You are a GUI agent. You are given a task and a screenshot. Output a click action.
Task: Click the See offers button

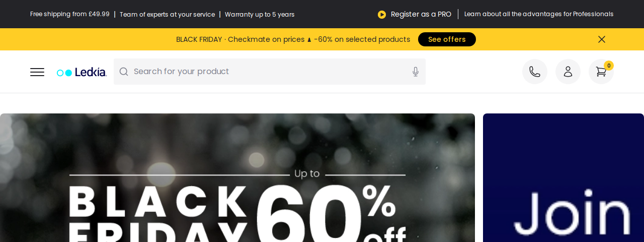tap(447, 39)
